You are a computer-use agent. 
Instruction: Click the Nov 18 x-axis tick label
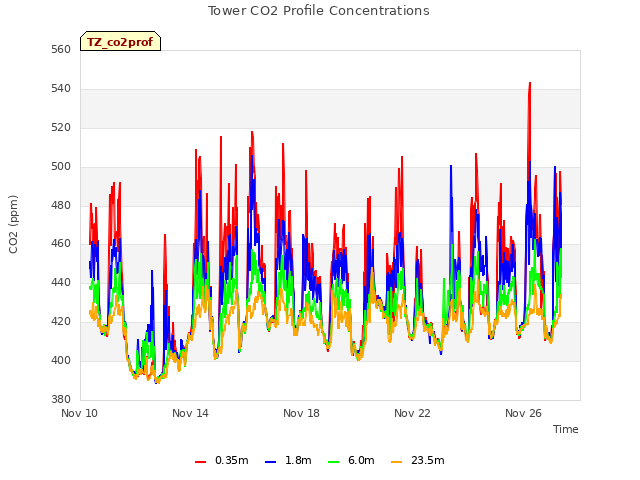pos(301,413)
